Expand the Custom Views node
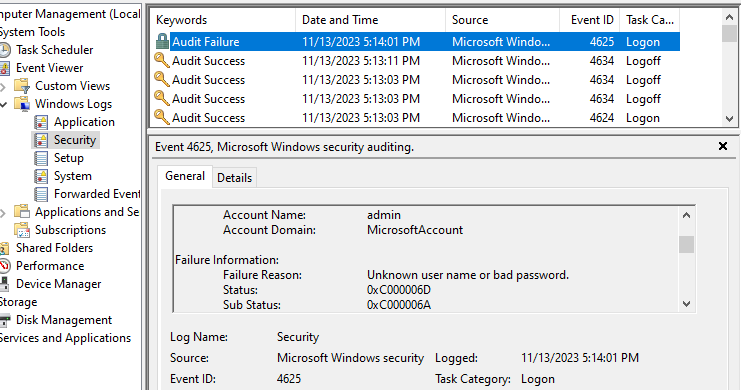The width and height of the screenshot is (741, 390). [x=3, y=87]
